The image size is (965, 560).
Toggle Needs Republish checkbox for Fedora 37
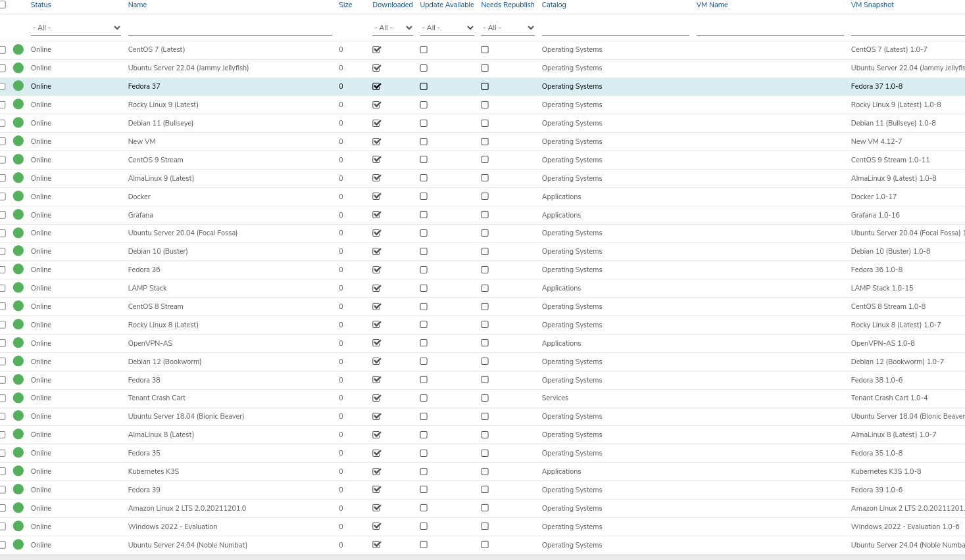click(485, 86)
